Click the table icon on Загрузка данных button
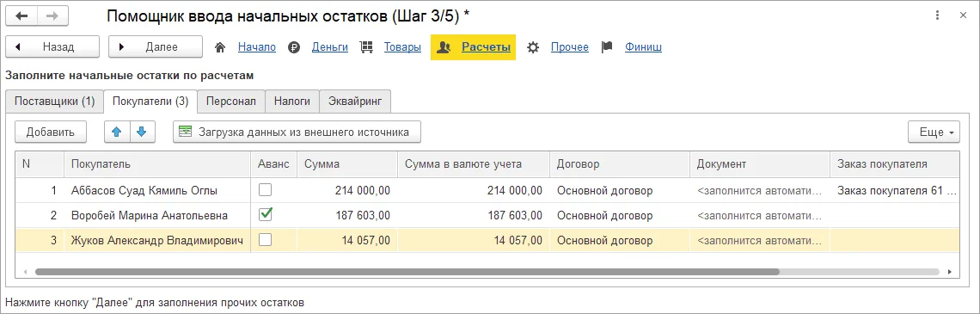This screenshot has width=980, height=314. (x=185, y=132)
